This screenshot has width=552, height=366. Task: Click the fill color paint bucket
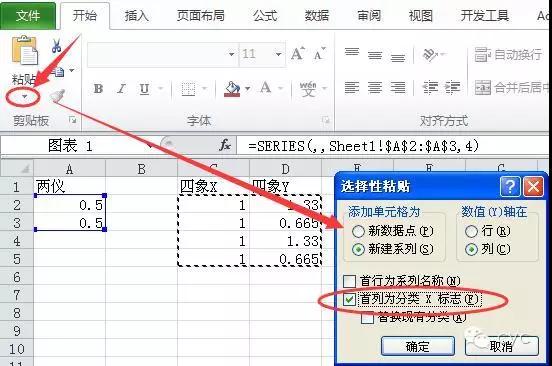(x=232, y=89)
